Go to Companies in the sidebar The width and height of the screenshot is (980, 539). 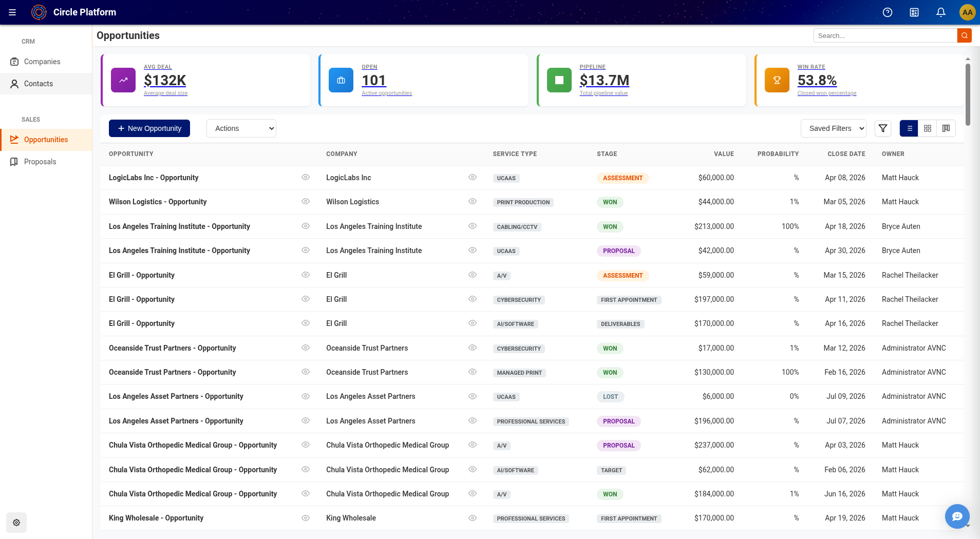(x=42, y=62)
